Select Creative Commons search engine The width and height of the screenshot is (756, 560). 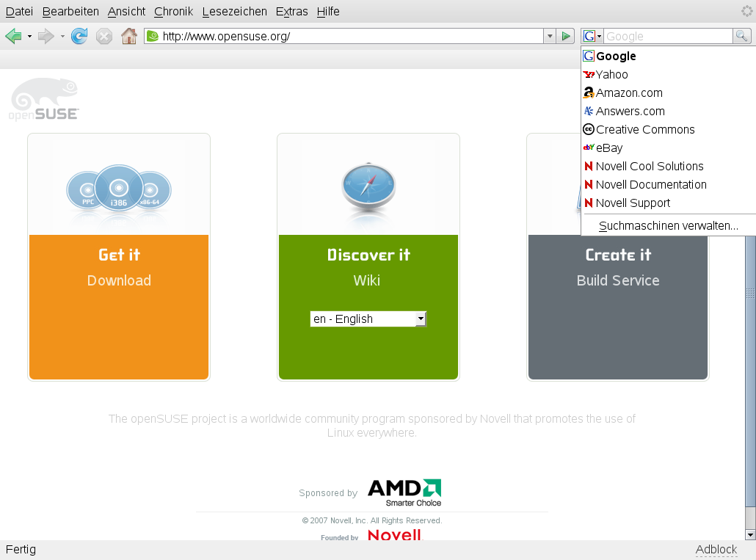pos(668,129)
